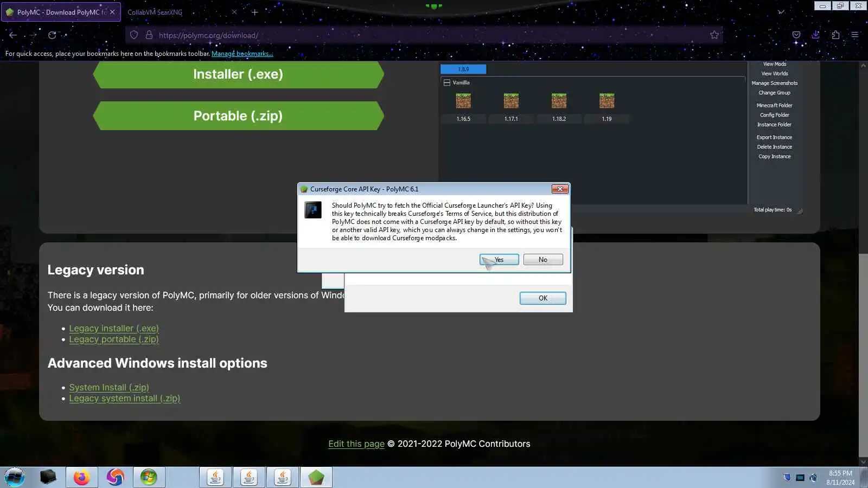Open a new browser tab
The height and width of the screenshot is (488, 868).
coord(254,12)
